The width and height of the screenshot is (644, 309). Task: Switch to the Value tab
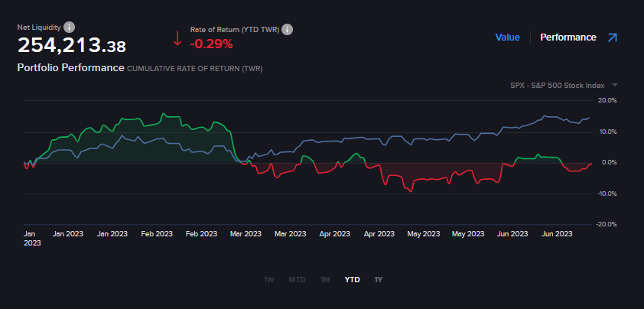pos(507,37)
